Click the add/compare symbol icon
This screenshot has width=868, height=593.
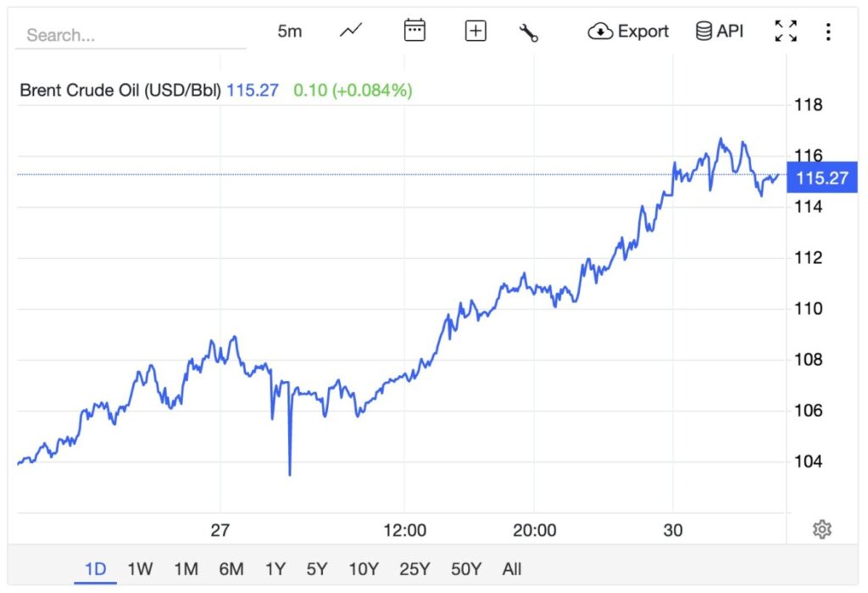(x=475, y=31)
